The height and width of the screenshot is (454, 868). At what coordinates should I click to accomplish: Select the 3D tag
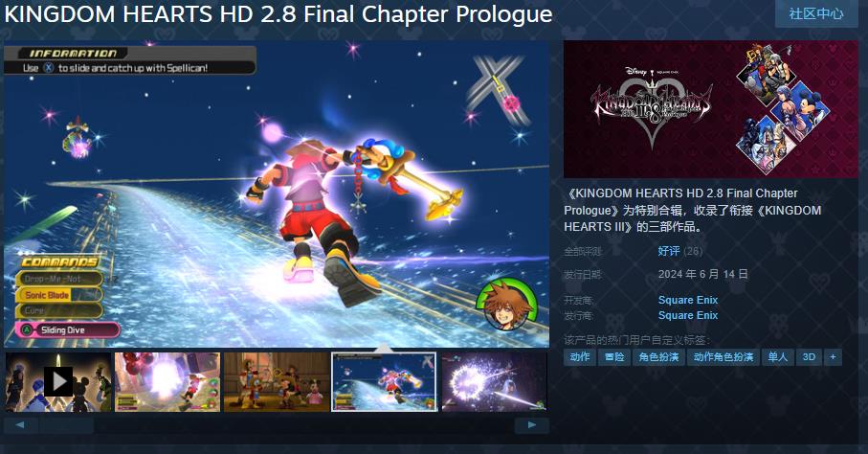(809, 357)
